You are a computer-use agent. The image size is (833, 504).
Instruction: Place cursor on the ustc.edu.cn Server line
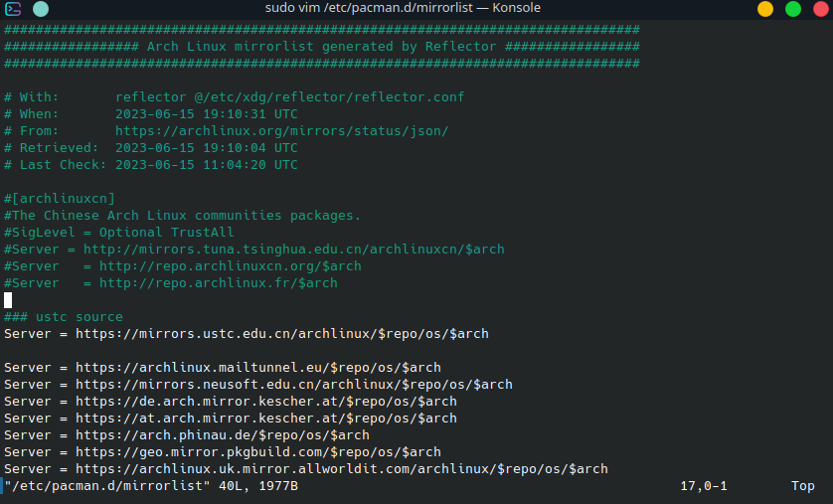[246, 334]
